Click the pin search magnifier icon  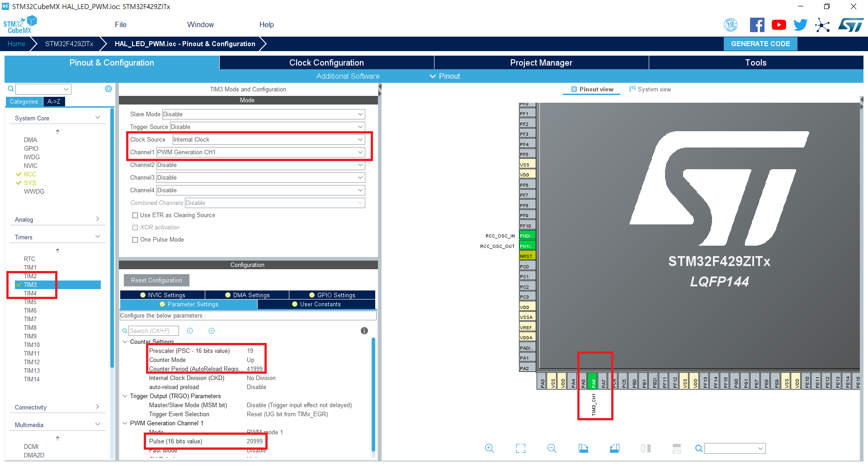(x=699, y=448)
